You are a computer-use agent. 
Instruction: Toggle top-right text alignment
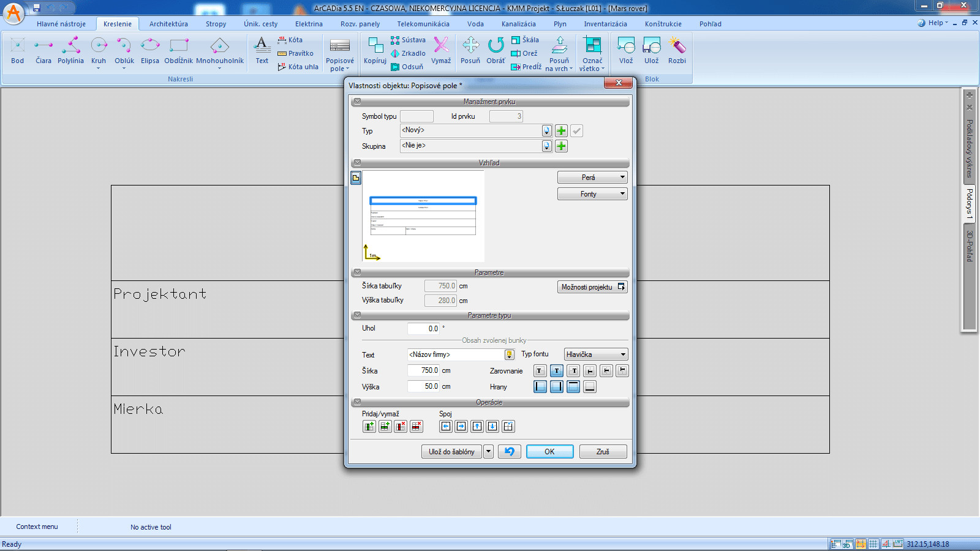point(573,370)
